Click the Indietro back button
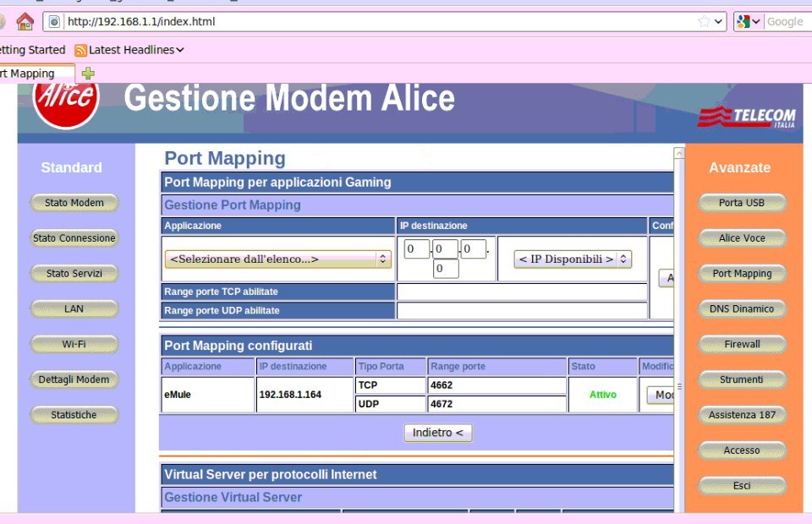 coord(438,433)
